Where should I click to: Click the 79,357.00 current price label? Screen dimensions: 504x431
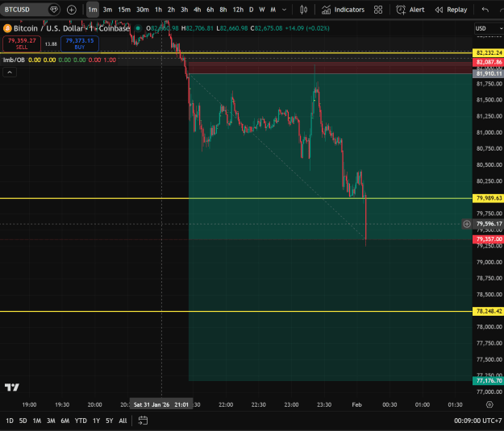coord(488,239)
